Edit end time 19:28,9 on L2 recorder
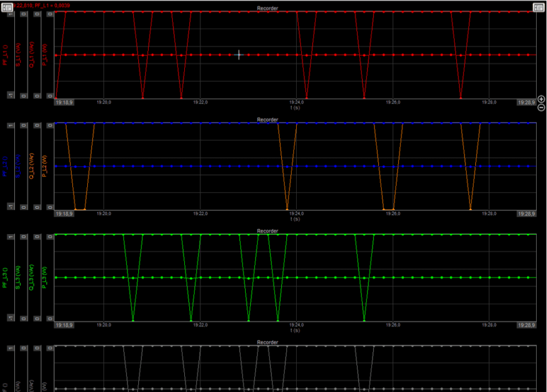The height and width of the screenshot is (392, 547). [526, 214]
